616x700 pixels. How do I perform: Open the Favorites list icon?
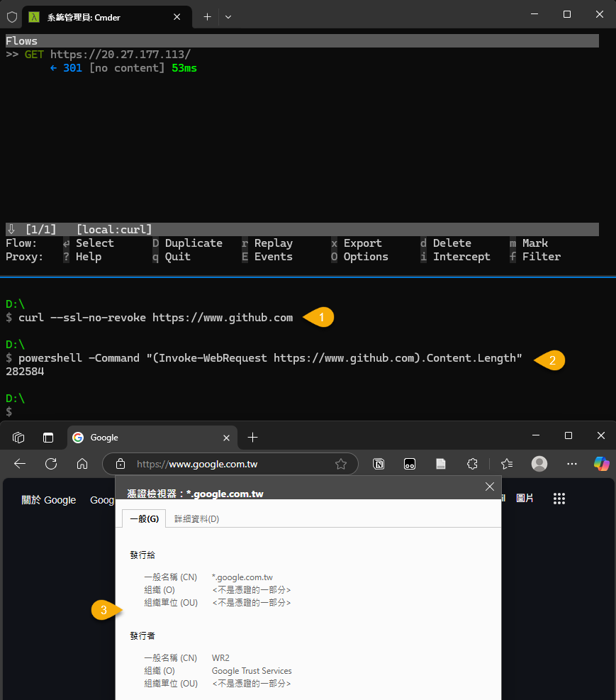[507, 464]
